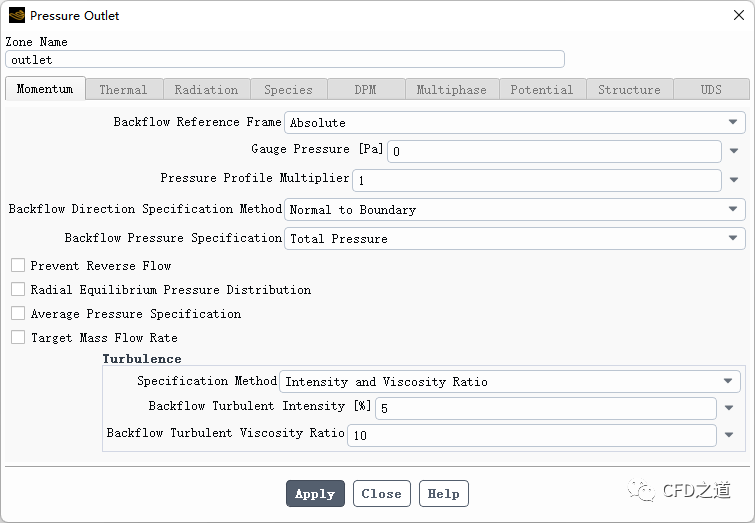Click Backflow Turbulent Viscosity Ratio options arrow
755x523 pixels.
[729, 436]
